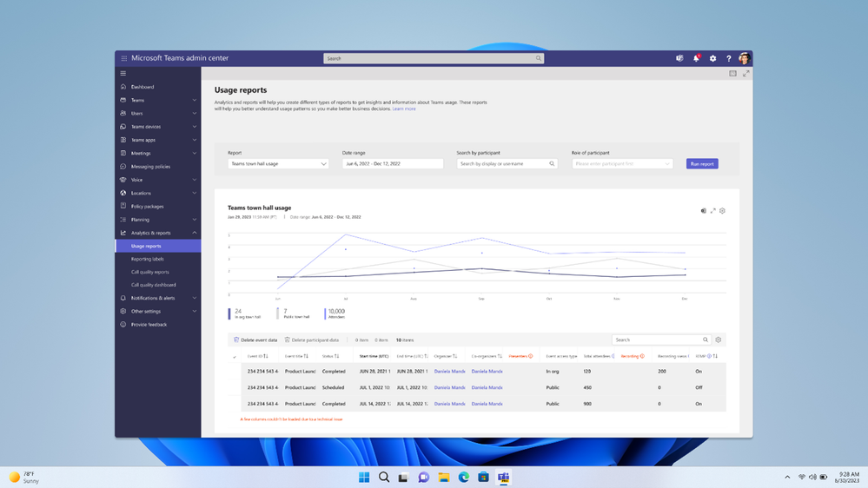Toggle In org town hall legend series
Viewport: 868px width, 488px height.
pos(245,313)
